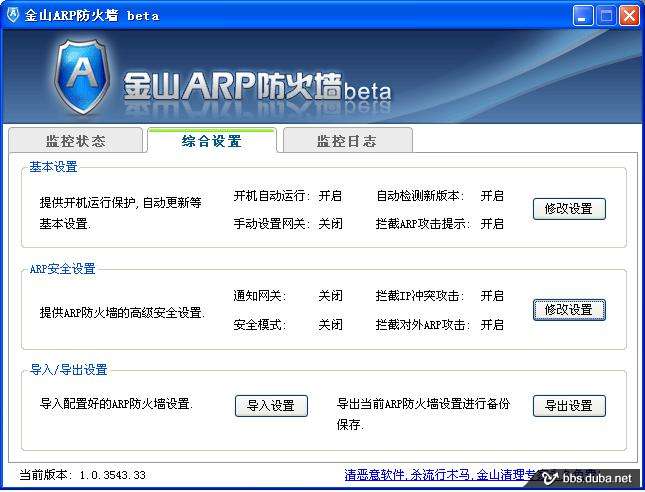
Task: Click the 拦截ARP攻击提示 label
Action: 422,223
